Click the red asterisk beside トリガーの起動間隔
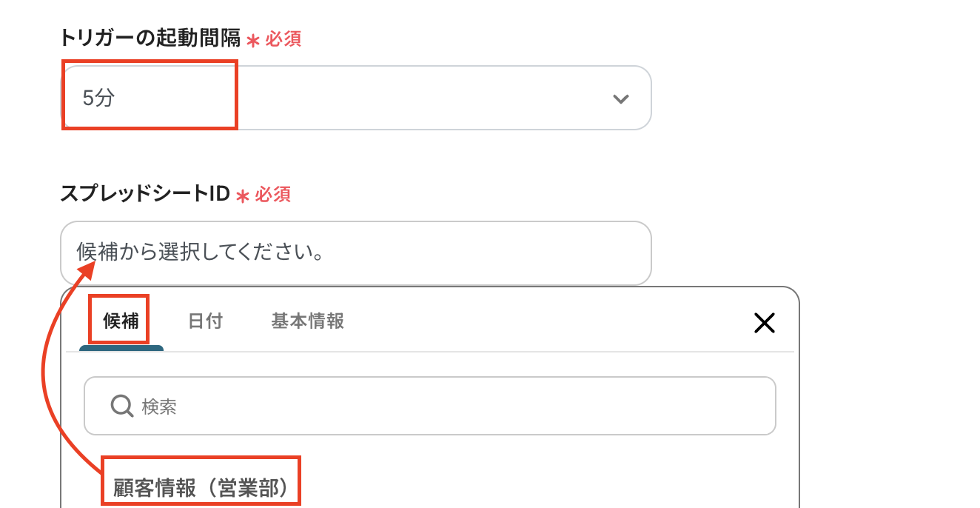Image resolution: width=980 pixels, height=508 pixels. click(253, 40)
